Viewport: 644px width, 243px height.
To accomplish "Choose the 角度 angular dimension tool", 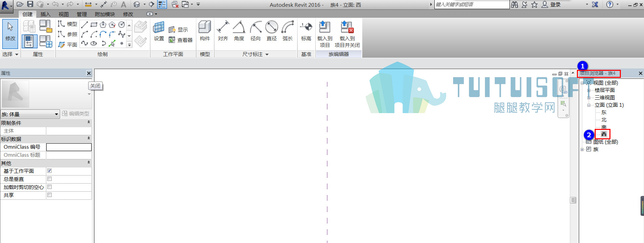I will (239, 31).
